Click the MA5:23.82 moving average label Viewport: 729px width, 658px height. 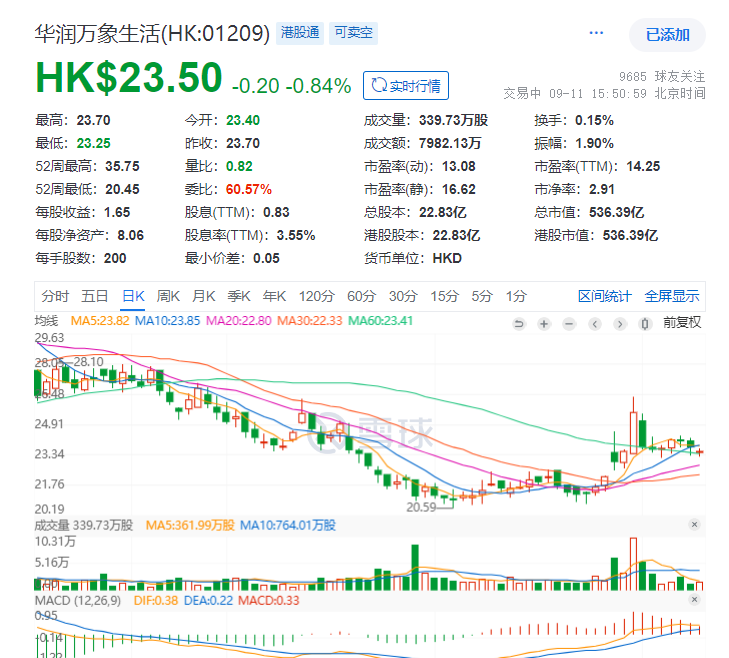(x=99, y=321)
